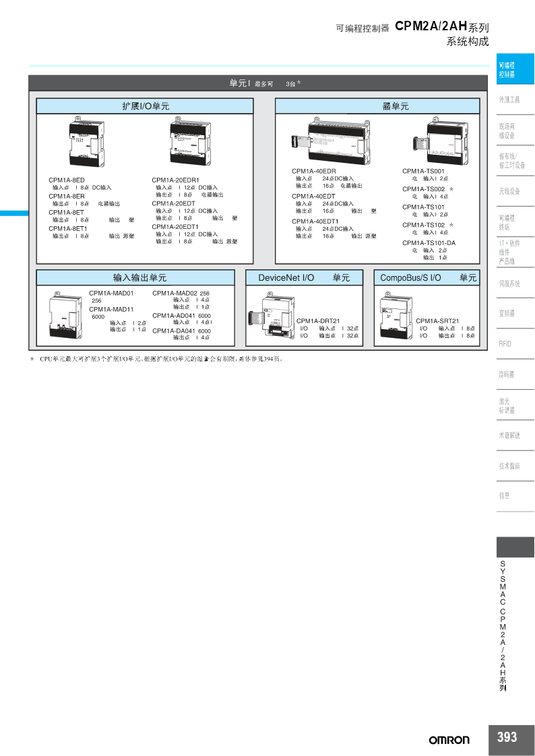
Task: Select the RFID side tab
Action: pyautogui.click(x=515, y=344)
